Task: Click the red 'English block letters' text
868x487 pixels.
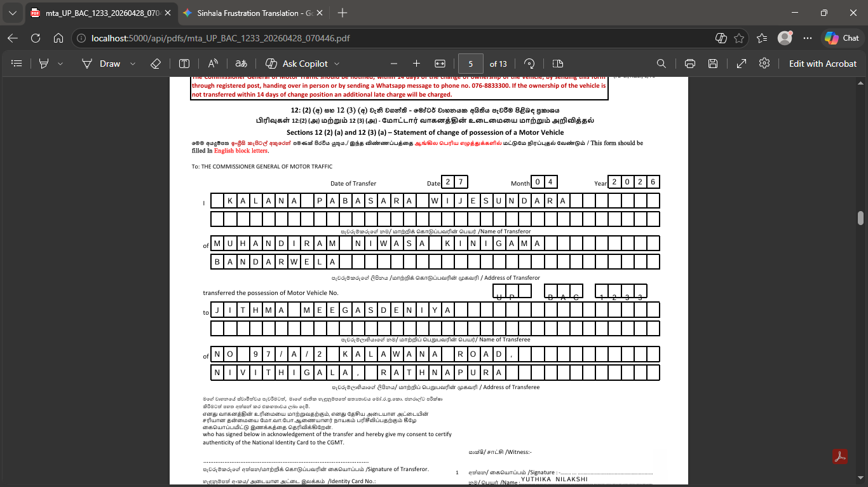Action: point(241,151)
